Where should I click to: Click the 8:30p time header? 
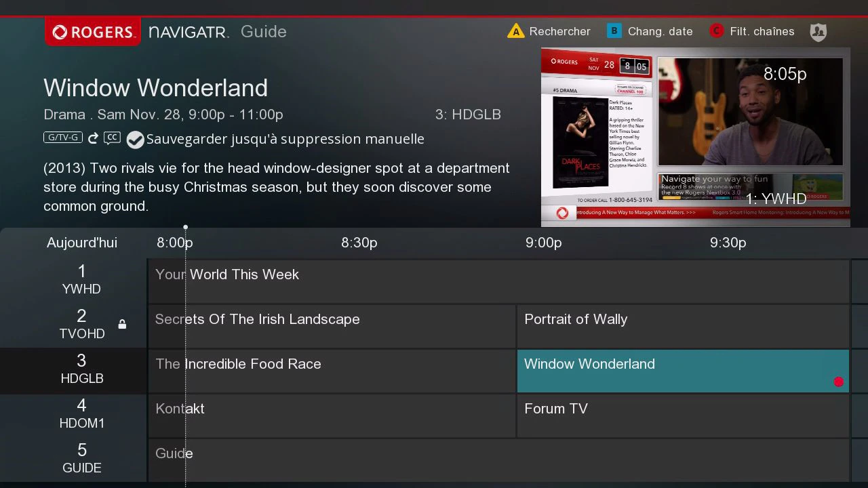point(359,243)
